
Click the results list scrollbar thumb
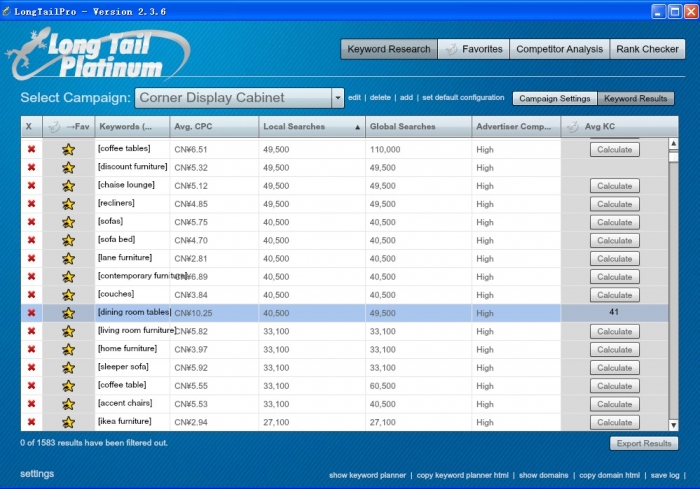tap(674, 157)
